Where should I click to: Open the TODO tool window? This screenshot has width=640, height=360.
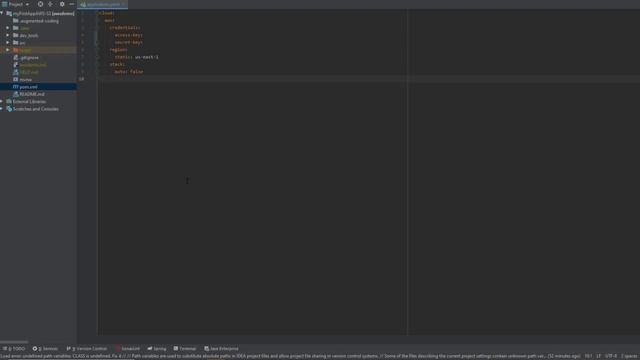[x=14, y=349]
